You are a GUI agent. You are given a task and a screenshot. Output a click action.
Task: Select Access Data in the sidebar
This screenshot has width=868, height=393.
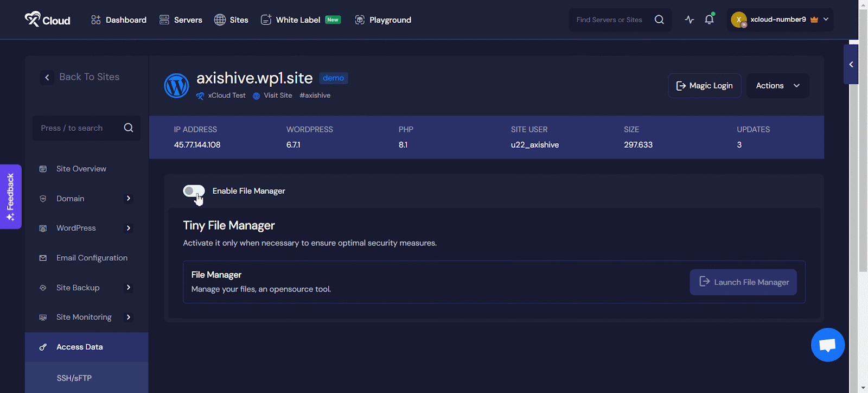[86, 347]
